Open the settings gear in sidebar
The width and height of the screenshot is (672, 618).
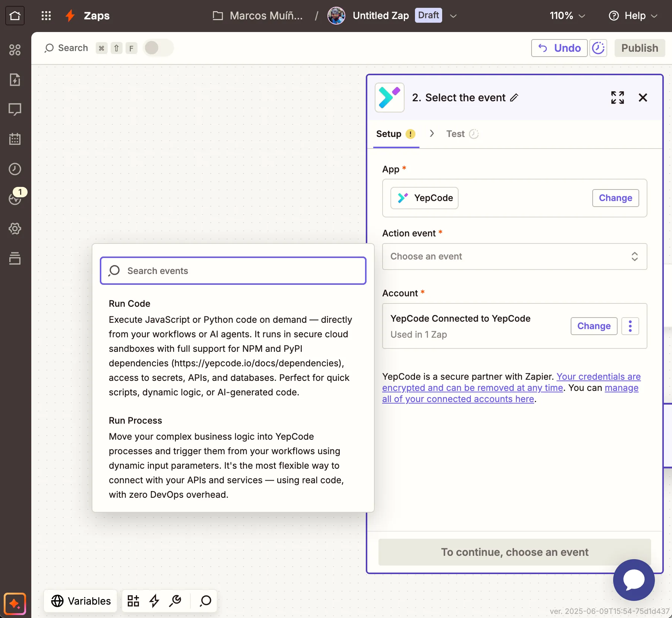coord(15,229)
